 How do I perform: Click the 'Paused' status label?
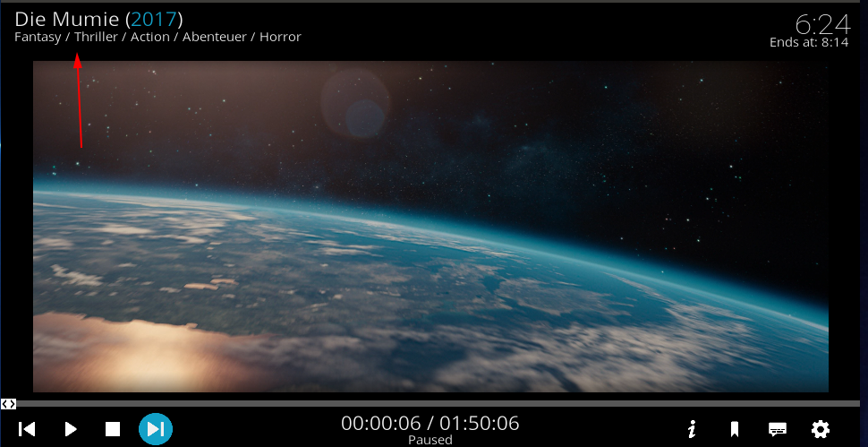coord(430,441)
